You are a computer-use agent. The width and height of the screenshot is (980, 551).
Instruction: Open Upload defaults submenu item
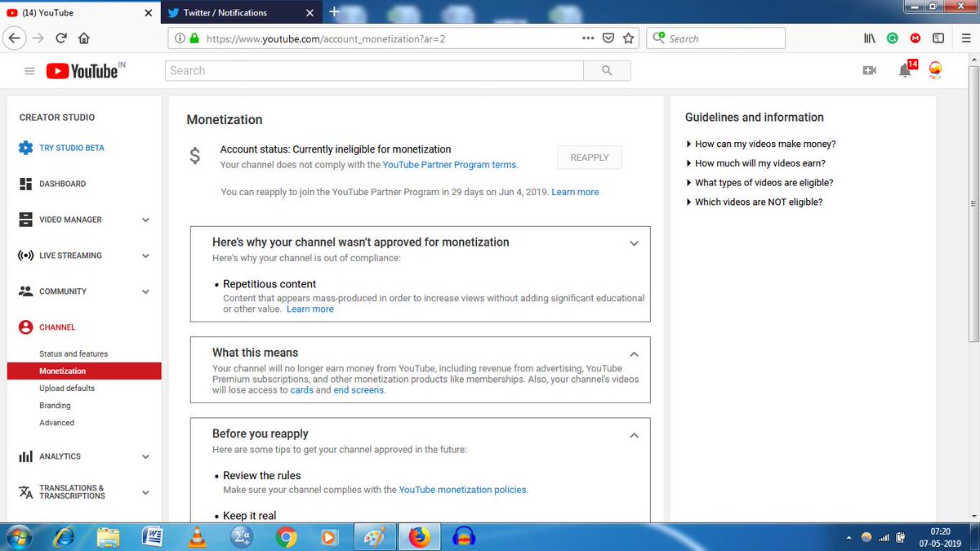tap(67, 389)
